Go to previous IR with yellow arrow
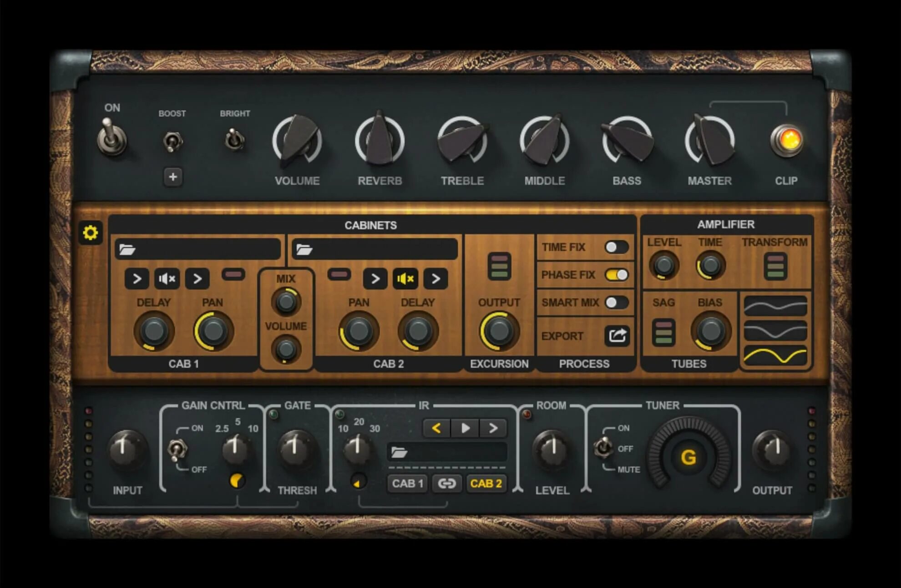The image size is (901, 588). click(436, 428)
